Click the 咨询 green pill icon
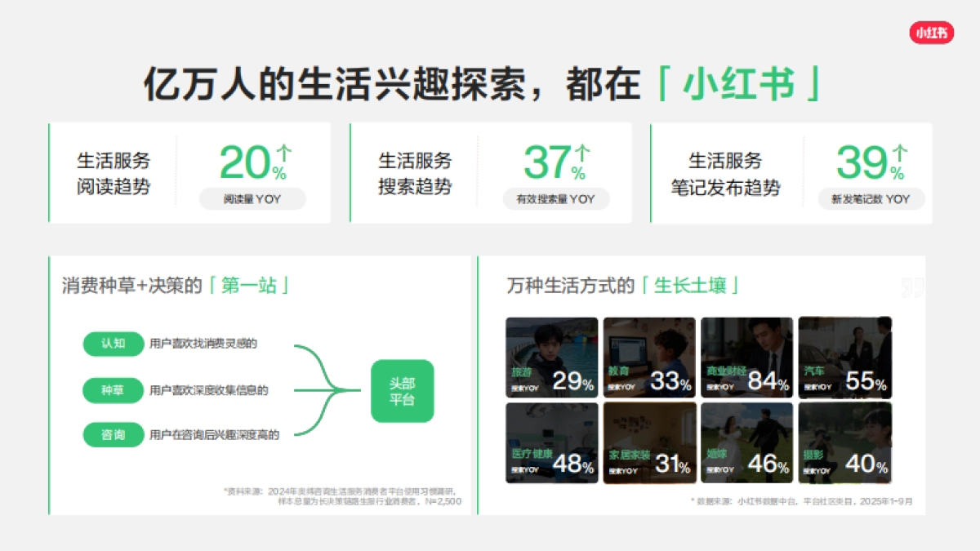The width and height of the screenshot is (980, 551). click(x=113, y=435)
